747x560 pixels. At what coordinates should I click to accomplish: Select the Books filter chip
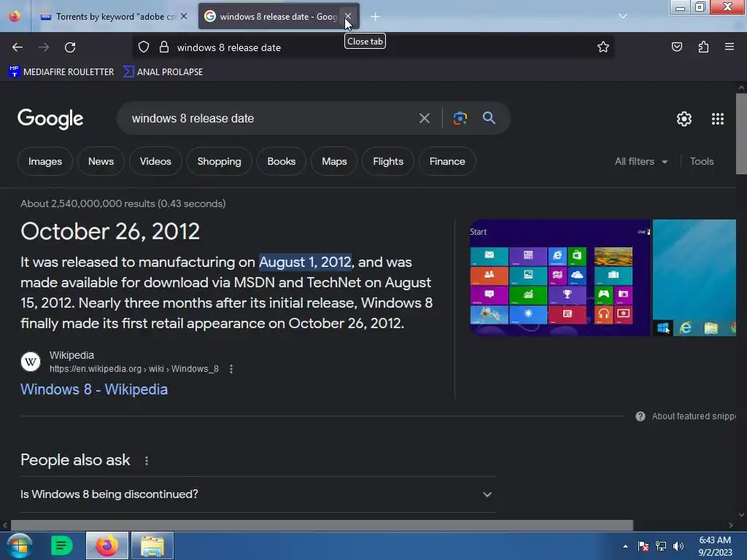(281, 161)
